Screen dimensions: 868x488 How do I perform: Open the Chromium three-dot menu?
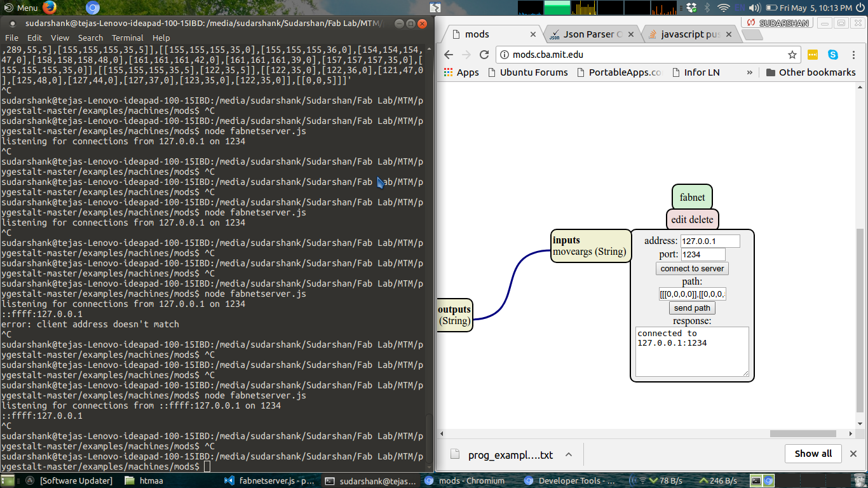pyautogui.click(x=853, y=55)
